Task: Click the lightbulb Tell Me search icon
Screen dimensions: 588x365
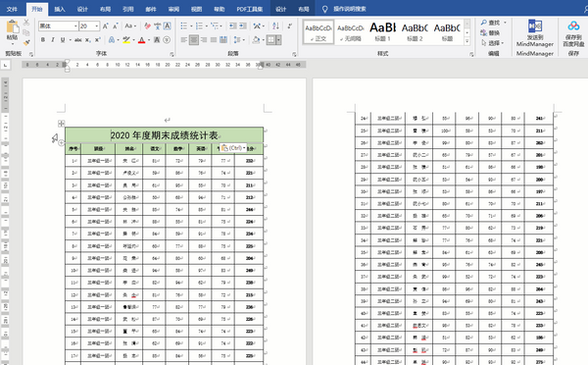Action: [x=324, y=9]
